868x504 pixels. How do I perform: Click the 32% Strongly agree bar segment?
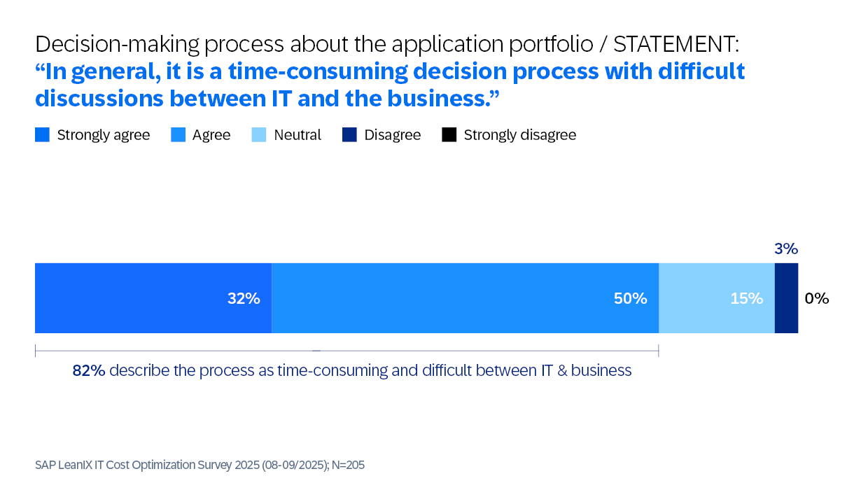click(x=153, y=298)
